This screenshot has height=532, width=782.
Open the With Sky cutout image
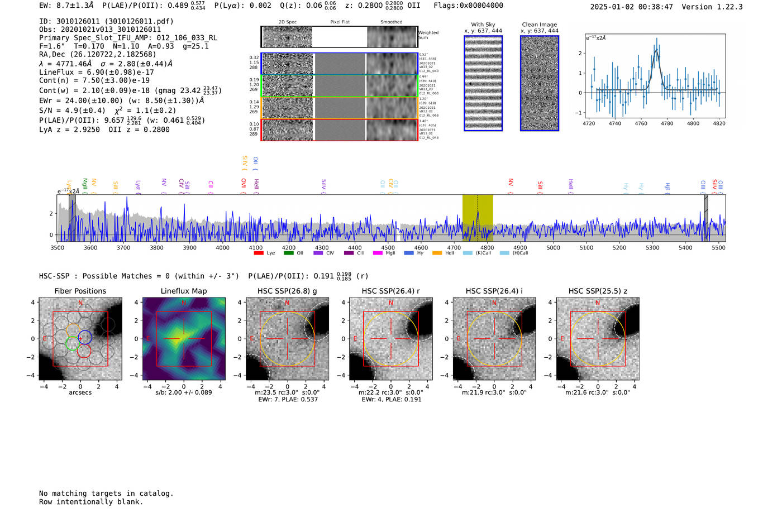(483, 83)
